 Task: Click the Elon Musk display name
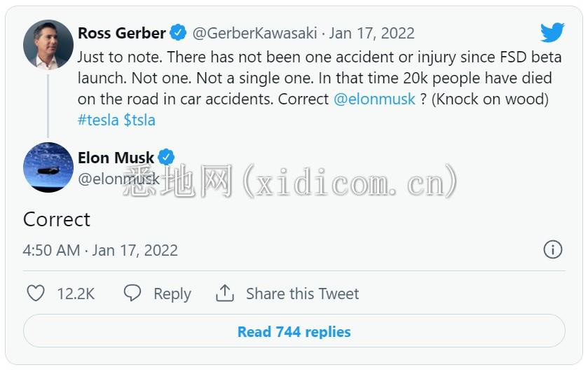116,158
